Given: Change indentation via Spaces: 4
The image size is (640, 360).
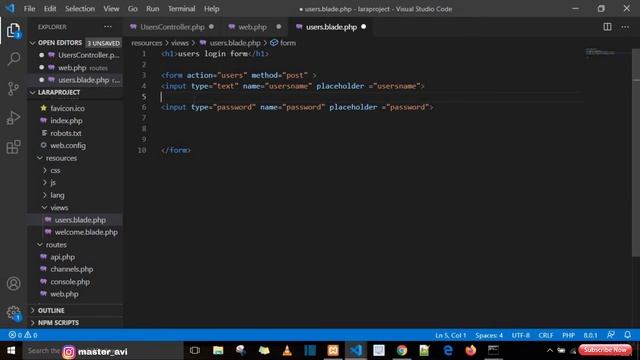Looking at the screenshot, I should coord(489,335).
